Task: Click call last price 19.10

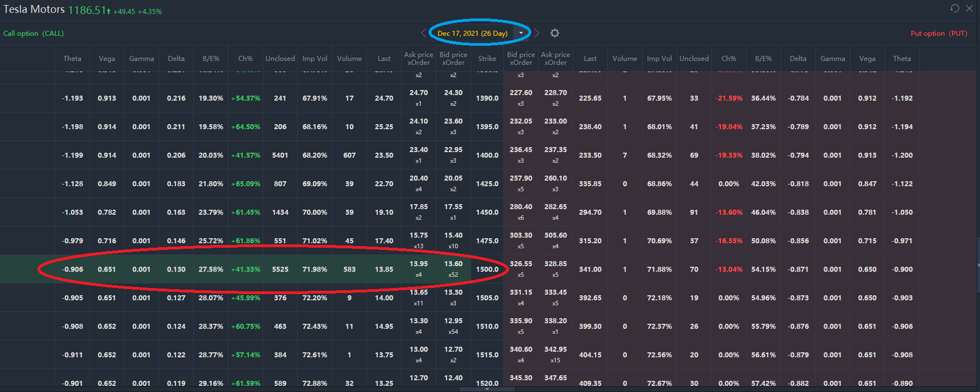Action: click(384, 212)
